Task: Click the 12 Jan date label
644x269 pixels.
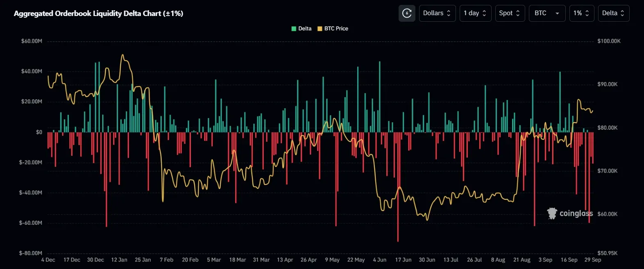Action: coord(119,260)
